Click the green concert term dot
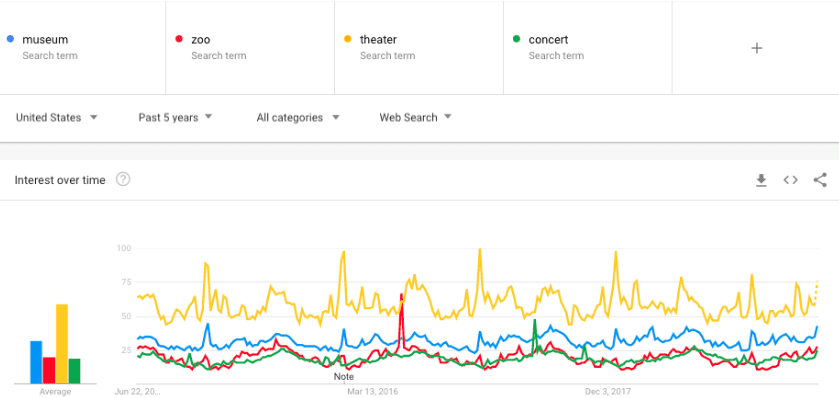Image resolution: width=839 pixels, height=398 pixels. tap(516, 39)
